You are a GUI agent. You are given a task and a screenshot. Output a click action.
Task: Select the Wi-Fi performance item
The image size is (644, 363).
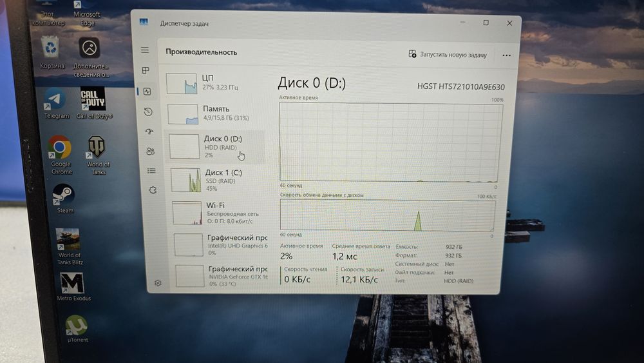(219, 213)
